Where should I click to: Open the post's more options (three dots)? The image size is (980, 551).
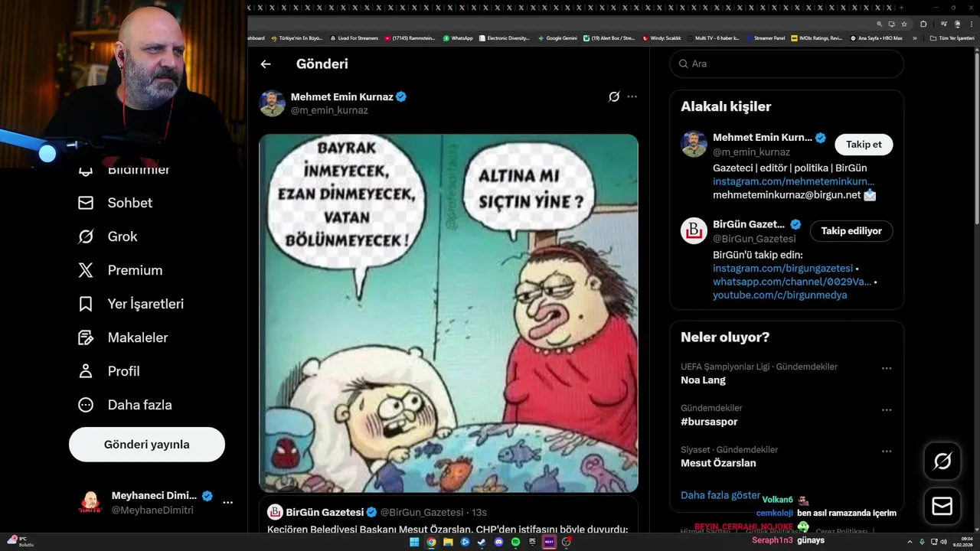tap(632, 96)
